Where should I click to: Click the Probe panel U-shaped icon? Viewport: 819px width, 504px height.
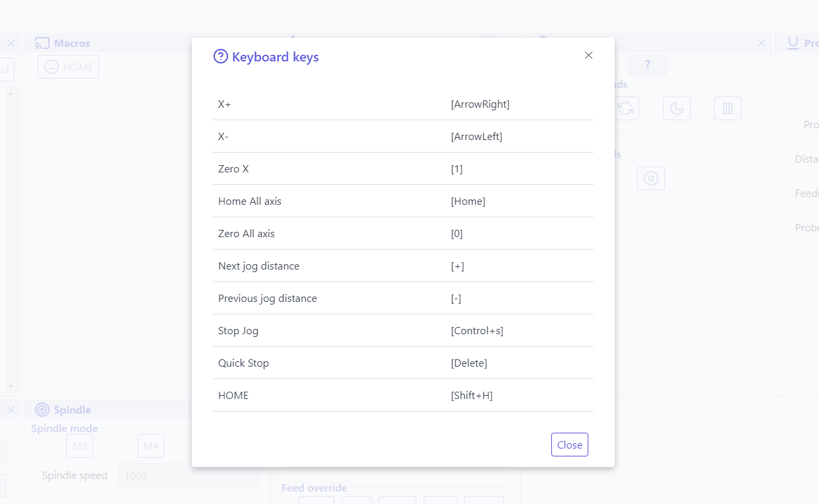click(x=793, y=44)
